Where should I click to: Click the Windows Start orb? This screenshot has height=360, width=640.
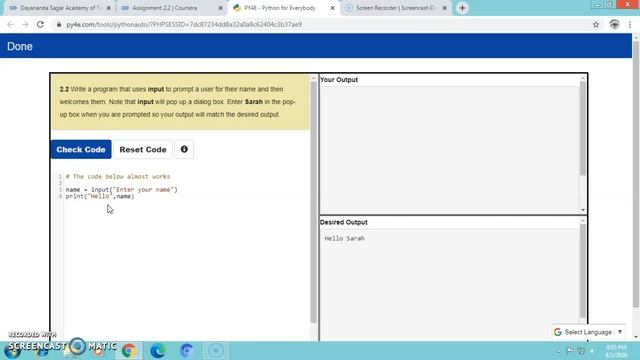pos(13,352)
